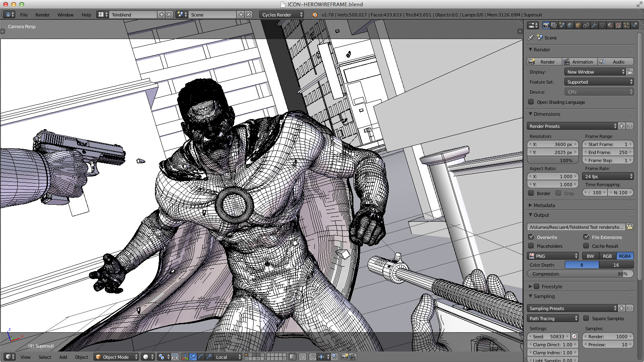
Task: Open the Display New Window dropdown
Action: (595, 72)
